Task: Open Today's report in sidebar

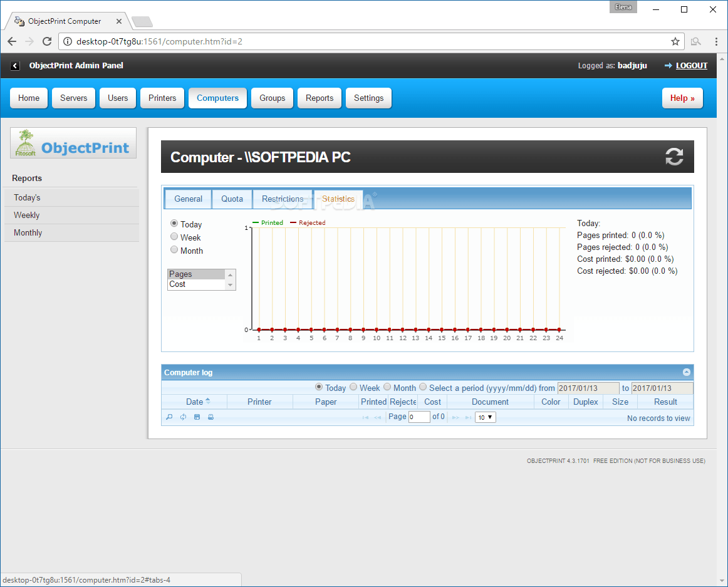Action: click(71, 197)
